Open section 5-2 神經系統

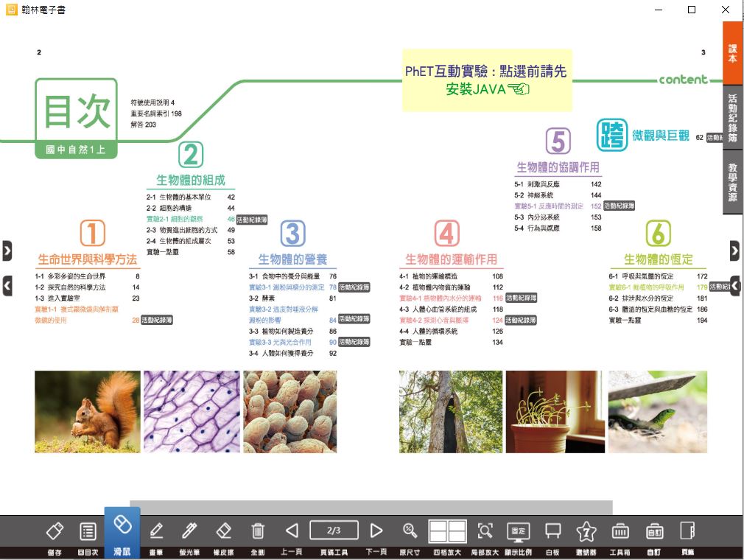pyautogui.click(x=558, y=195)
